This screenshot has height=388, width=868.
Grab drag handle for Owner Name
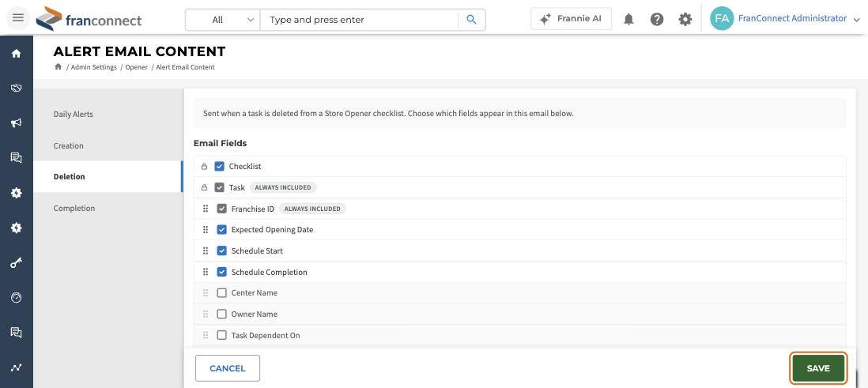pos(206,314)
